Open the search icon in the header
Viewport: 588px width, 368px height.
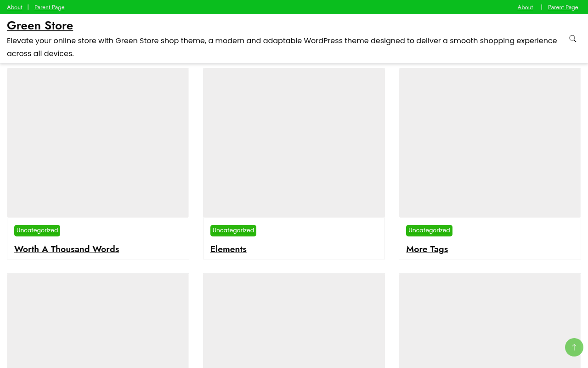click(572, 39)
